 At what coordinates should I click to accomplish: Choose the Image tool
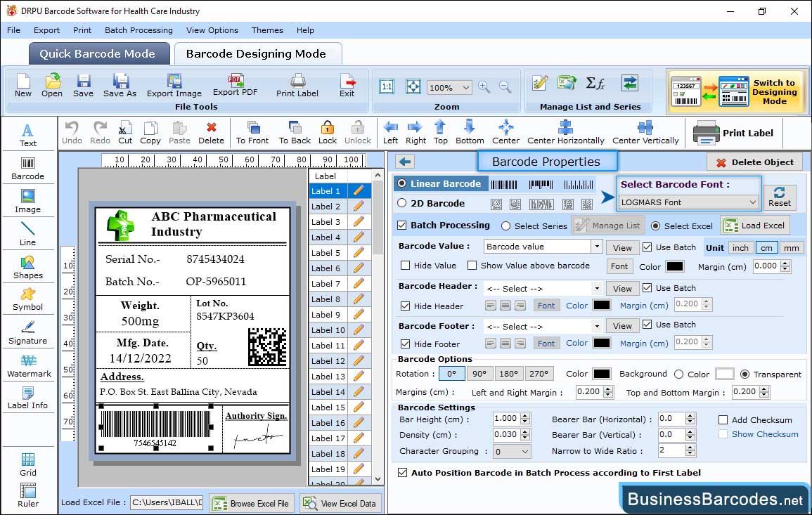pyautogui.click(x=28, y=202)
